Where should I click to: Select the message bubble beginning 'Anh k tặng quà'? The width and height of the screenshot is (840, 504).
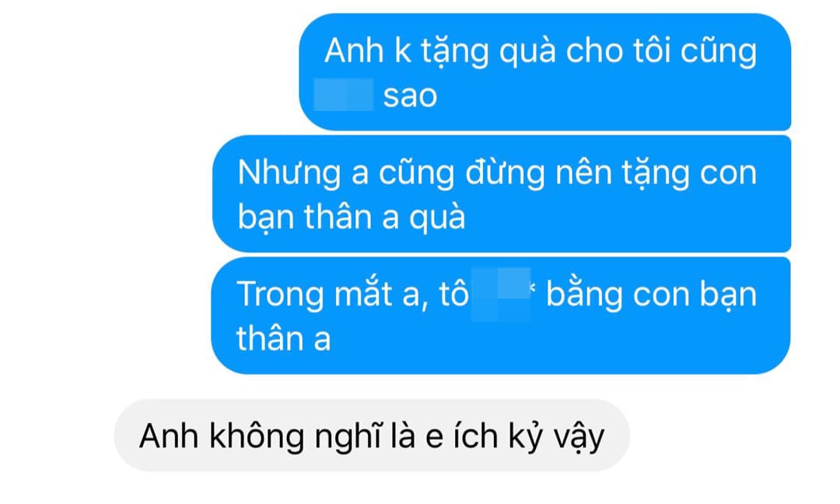[544, 72]
